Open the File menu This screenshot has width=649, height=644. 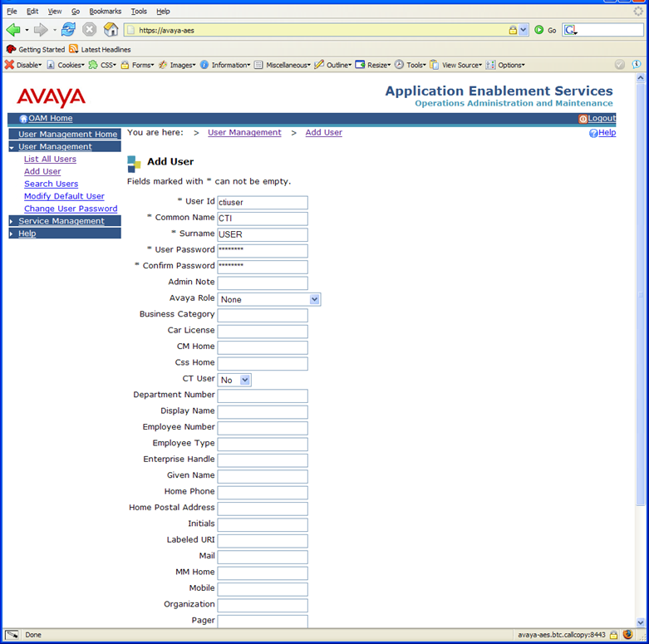12,11
